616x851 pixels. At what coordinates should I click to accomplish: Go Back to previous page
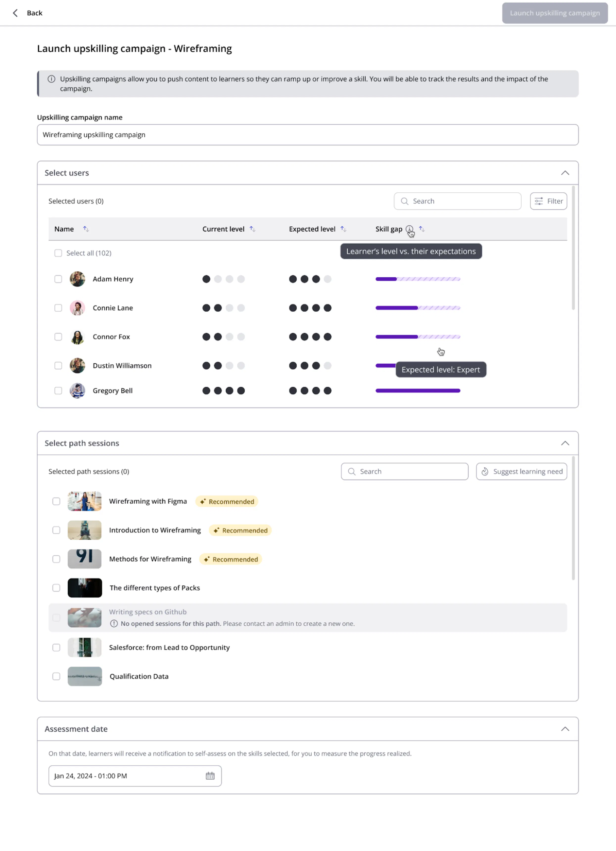pyautogui.click(x=35, y=13)
